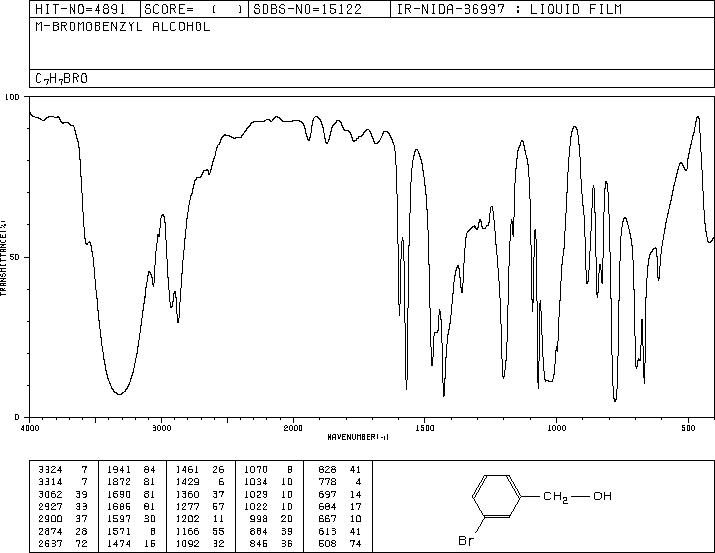
Task: Click the OH group in the structure
Action: (602, 496)
